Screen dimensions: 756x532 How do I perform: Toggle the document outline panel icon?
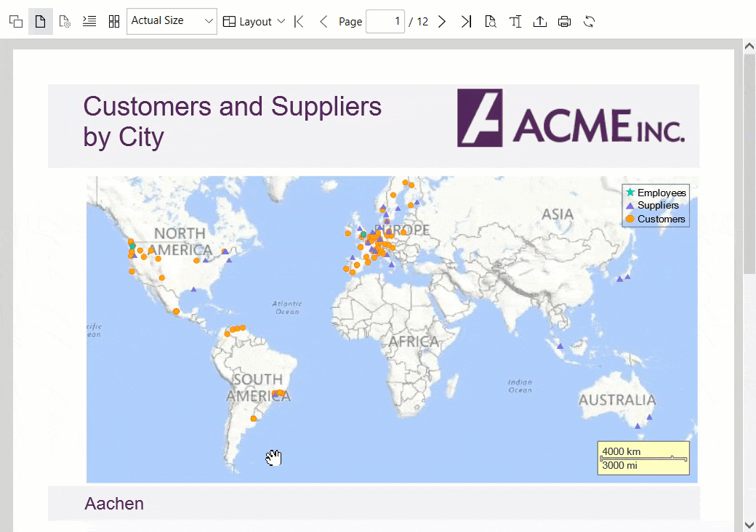[89, 22]
